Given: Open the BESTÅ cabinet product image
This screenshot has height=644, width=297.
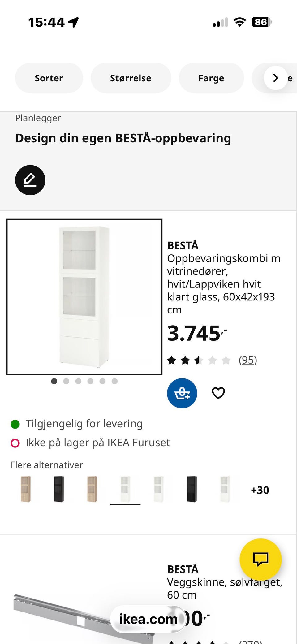Looking at the screenshot, I should pos(84,297).
